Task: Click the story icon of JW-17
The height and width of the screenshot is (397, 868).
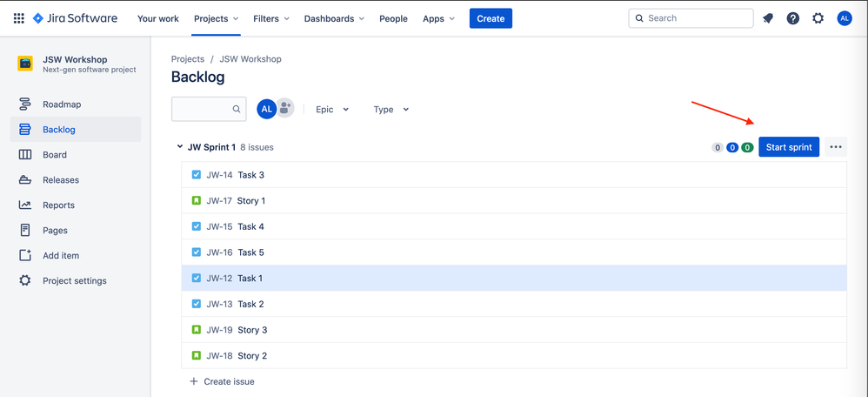Action: click(x=196, y=201)
